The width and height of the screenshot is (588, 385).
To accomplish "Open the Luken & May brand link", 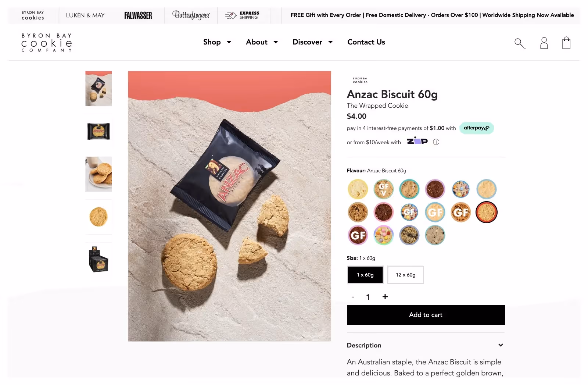I will coord(85,15).
